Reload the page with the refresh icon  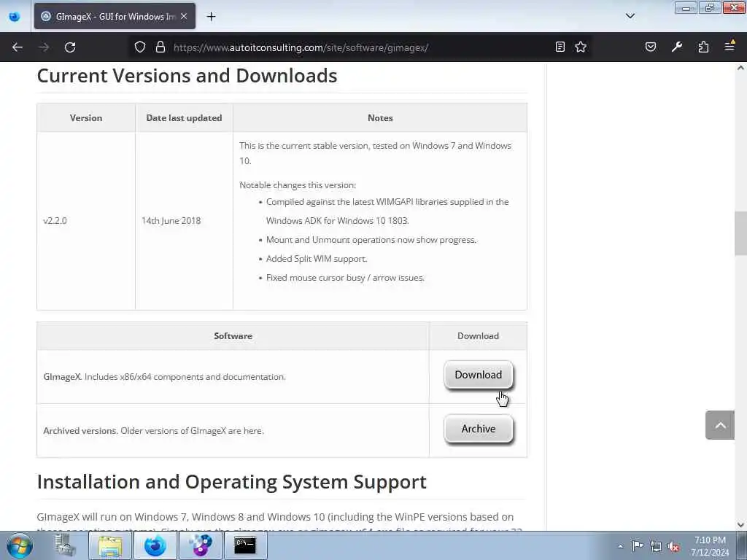tap(70, 47)
